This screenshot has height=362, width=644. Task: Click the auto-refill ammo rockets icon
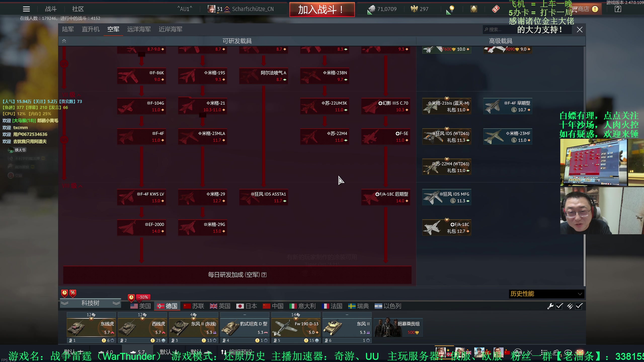click(x=570, y=306)
